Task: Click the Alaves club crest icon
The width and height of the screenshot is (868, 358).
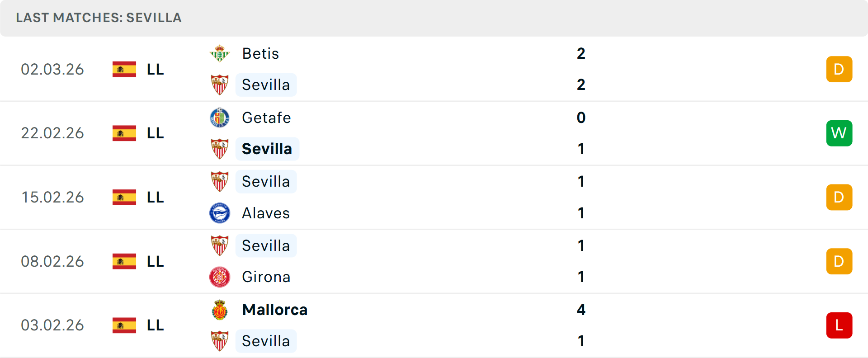Action: coord(220,213)
